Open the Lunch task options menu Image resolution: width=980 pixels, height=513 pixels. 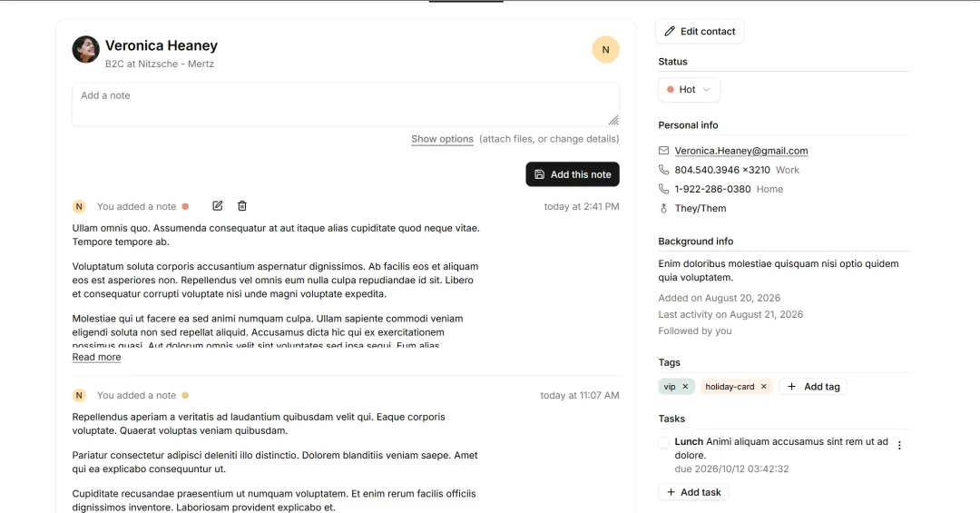click(x=899, y=446)
